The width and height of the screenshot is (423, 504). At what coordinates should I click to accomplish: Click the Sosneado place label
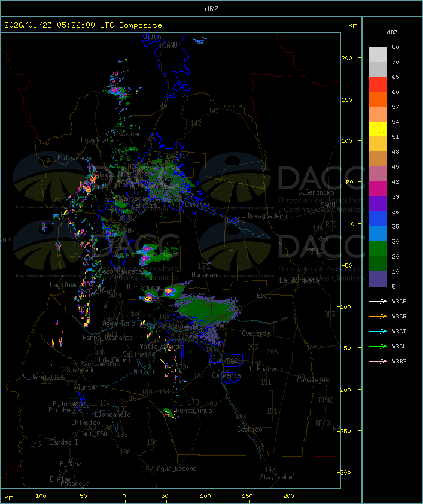81,370
